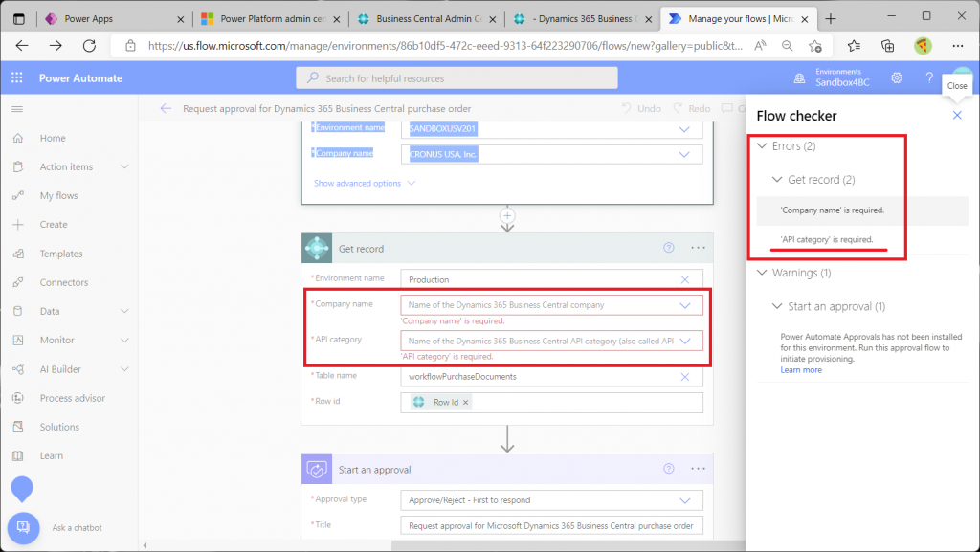Switch to the Power Apps browser tab
This screenshot has height=552, width=980.
[115, 19]
